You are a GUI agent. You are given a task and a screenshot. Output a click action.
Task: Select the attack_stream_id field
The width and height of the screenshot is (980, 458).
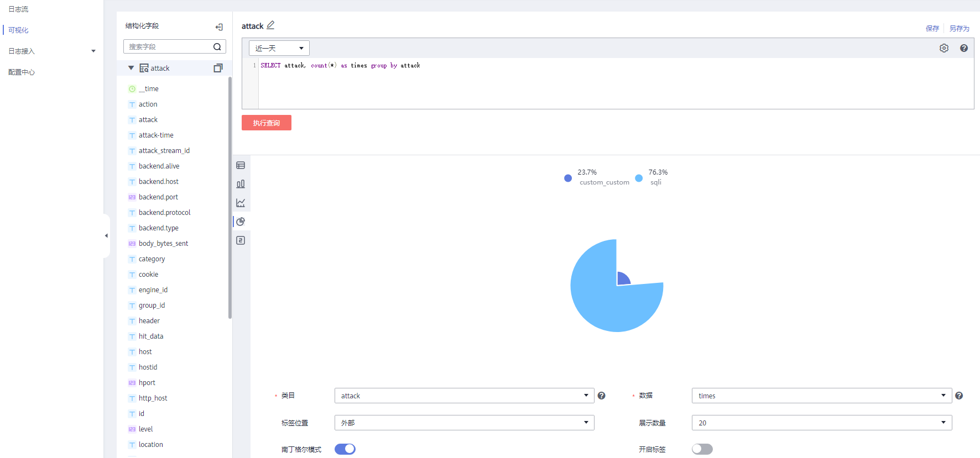pyautogui.click(x=164, y=151)
